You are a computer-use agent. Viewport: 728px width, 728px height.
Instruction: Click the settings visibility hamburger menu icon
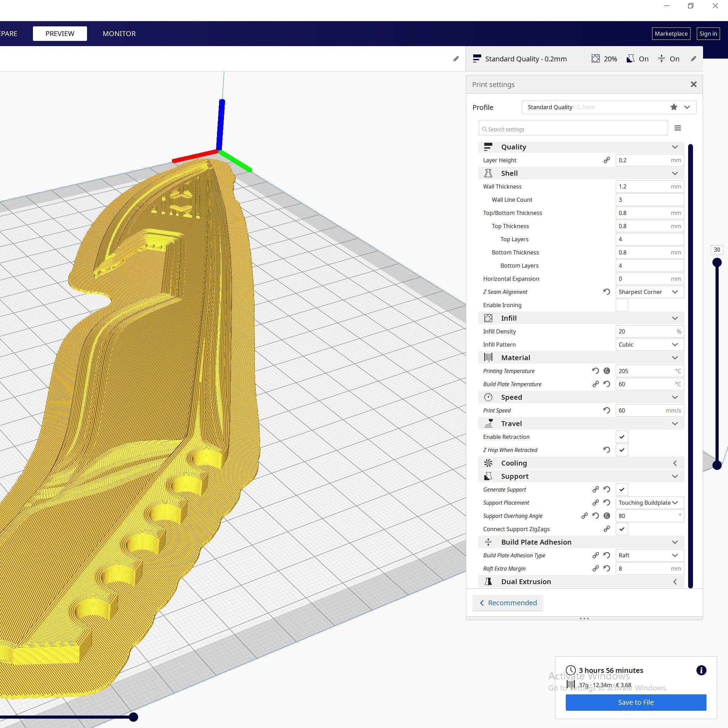677,128
